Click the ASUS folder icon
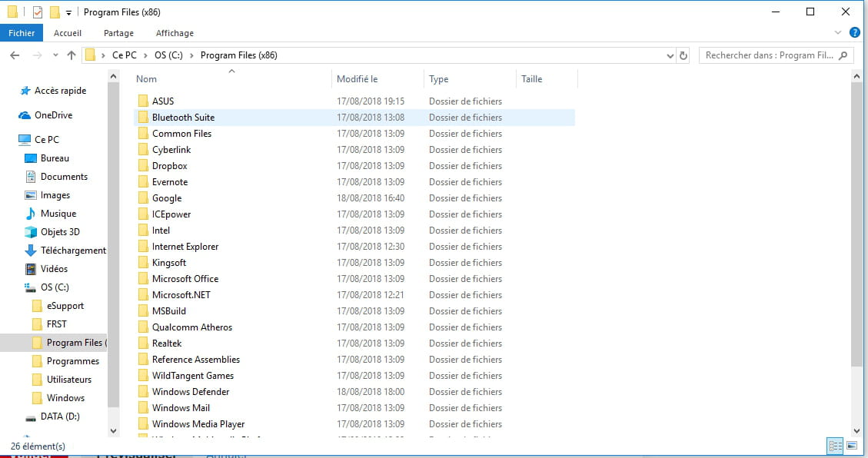 (143, 101)
